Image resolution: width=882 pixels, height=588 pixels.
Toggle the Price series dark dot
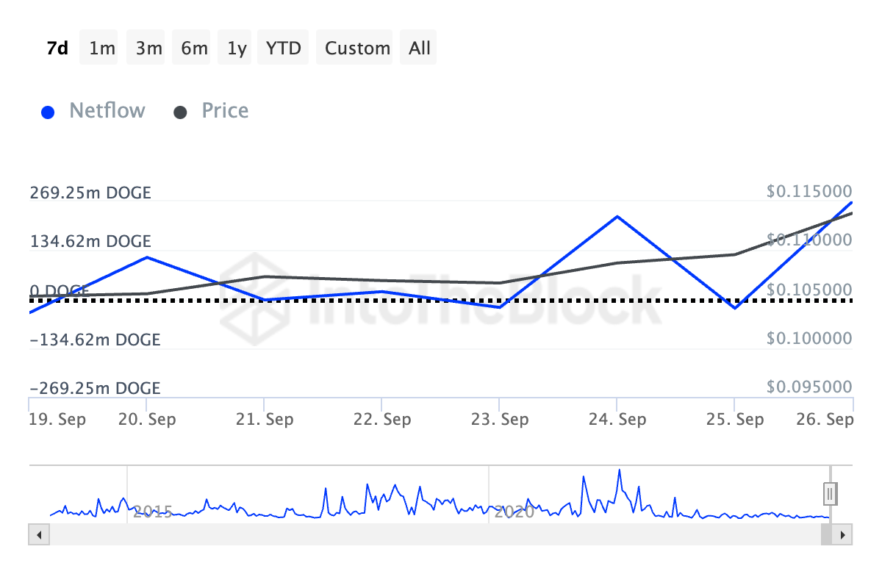[x=180, y=112]
